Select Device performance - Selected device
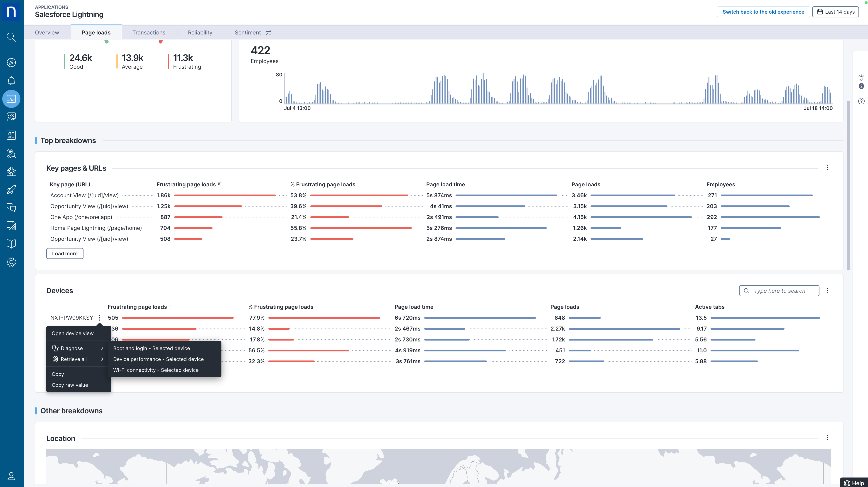 tap(158, 359)
